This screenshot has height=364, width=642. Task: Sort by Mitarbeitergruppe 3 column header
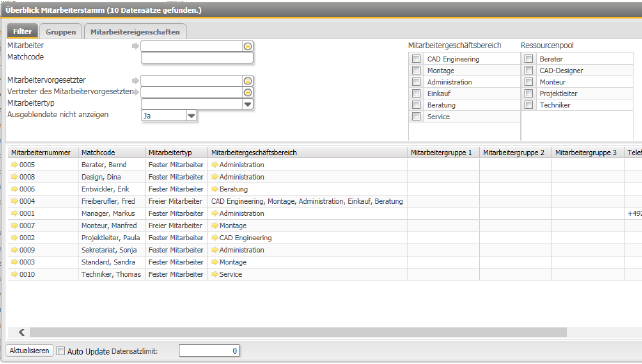coord(588,152)
